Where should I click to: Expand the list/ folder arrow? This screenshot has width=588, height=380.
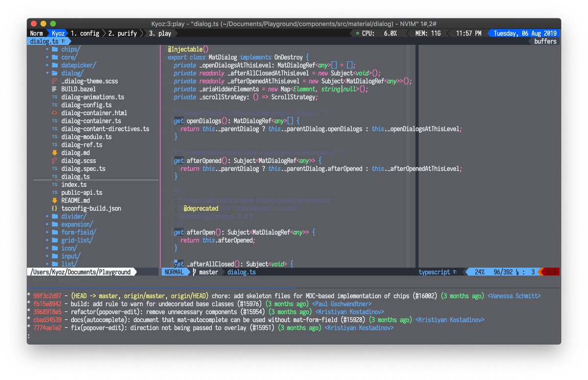(x=48, y=264)
